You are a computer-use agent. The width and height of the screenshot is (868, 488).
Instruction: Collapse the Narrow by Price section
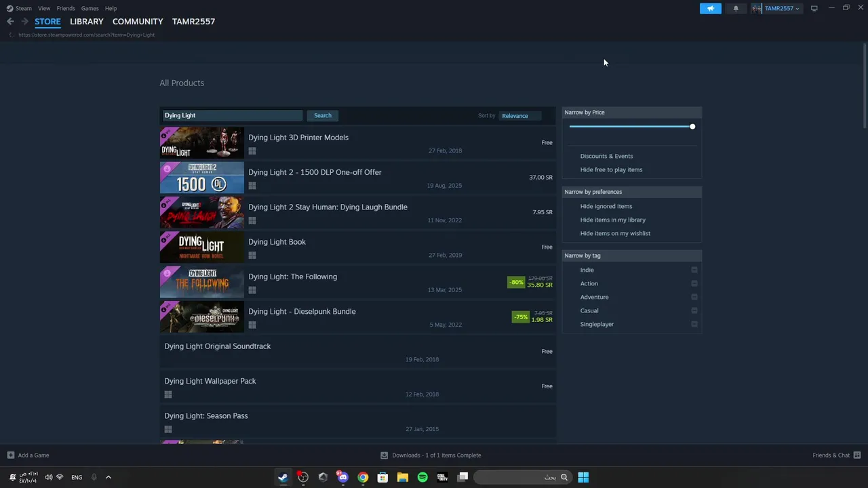click(x=632, y=113)
